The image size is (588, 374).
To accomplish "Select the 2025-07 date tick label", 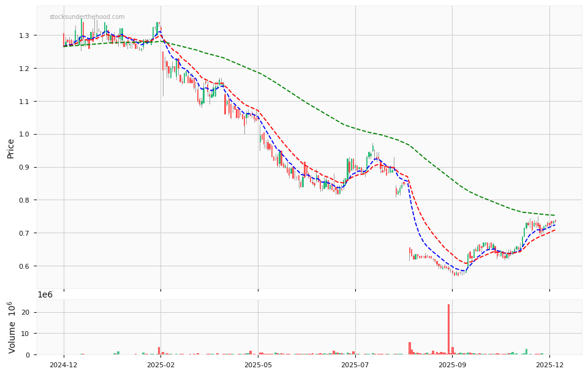I will (355, 364).
